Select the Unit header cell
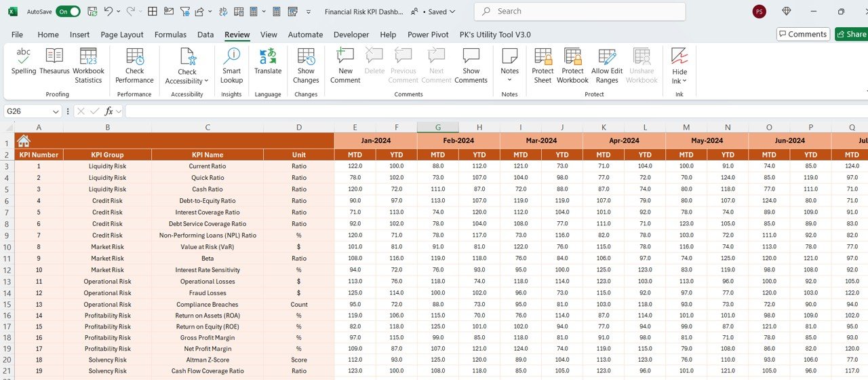Image resolution: width=868 pixels, height=380 pixels. point(299,155)
